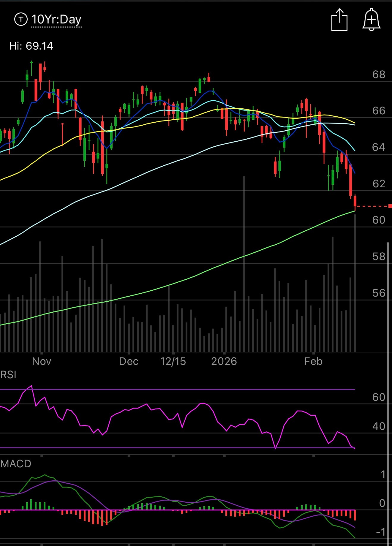This screenshot has width=392, height=546.
Task: Tap the 58 price axis label
Action: (379, 257)
